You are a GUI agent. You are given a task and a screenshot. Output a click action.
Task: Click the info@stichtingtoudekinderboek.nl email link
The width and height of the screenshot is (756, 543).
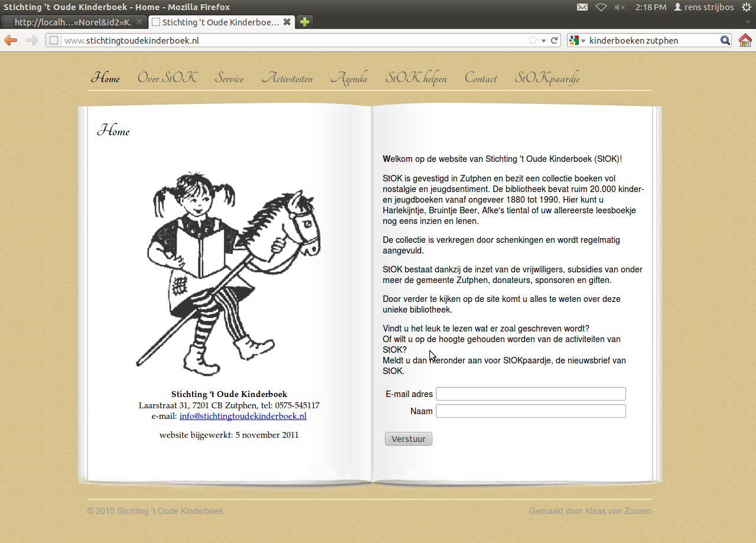pyautogui.click(x=243, y=416)
